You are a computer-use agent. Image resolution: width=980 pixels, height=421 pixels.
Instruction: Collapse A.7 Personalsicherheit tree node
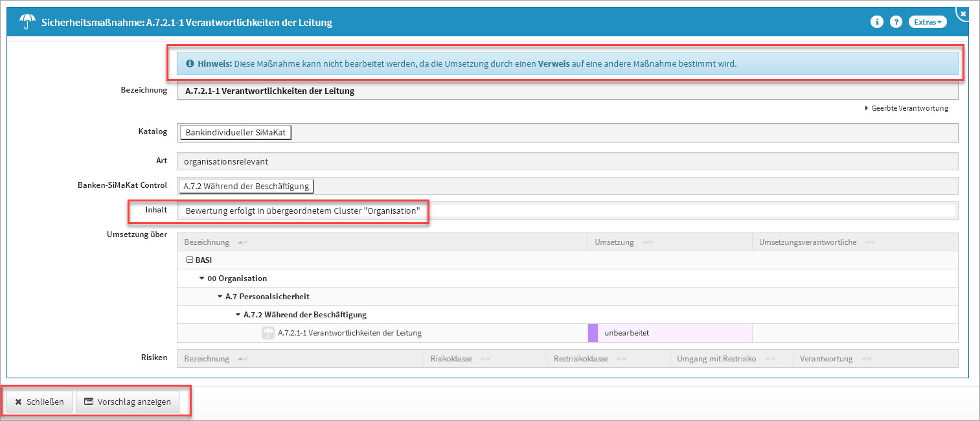pos(220,297)
